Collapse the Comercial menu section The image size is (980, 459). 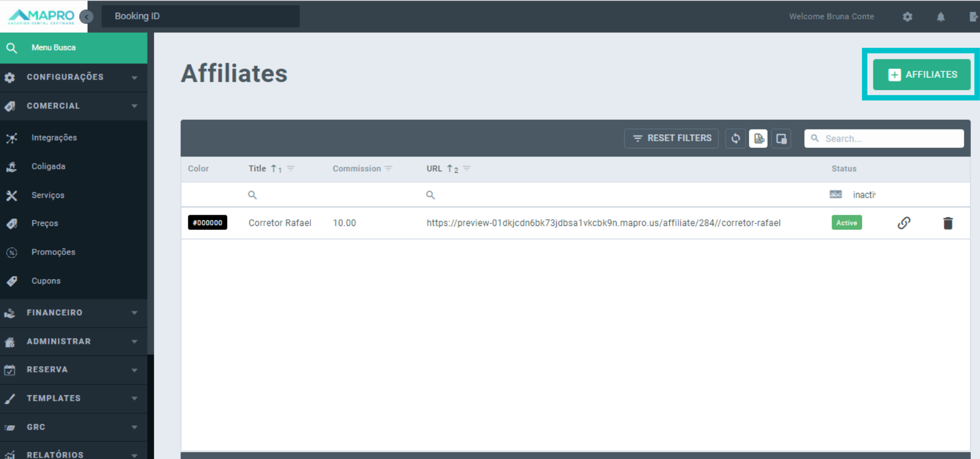73,106
